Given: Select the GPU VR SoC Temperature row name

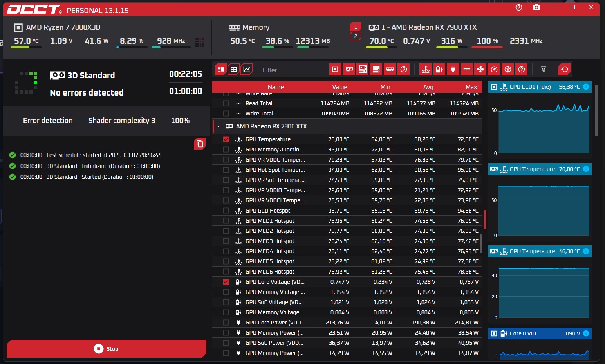Looking at the screenshot, I should 276,180.
